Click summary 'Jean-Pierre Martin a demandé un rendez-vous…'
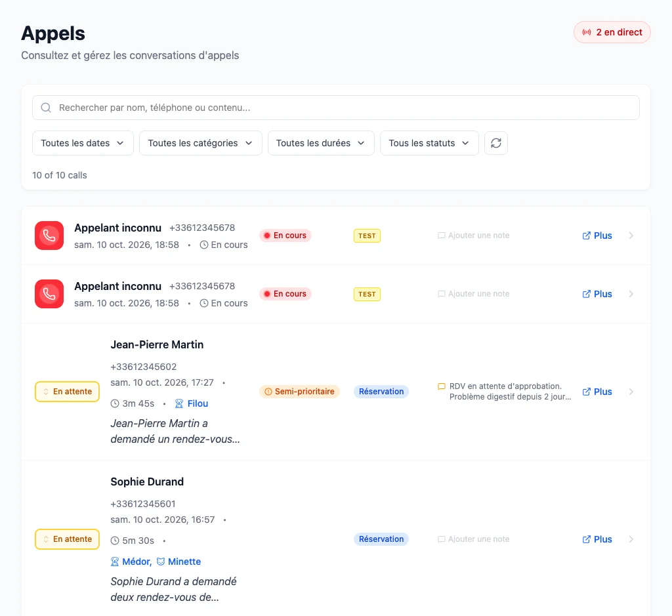 click(175, 432)
